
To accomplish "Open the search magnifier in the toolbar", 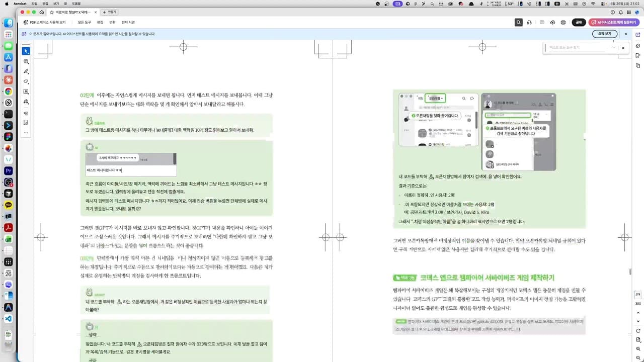I will [519, 22].
